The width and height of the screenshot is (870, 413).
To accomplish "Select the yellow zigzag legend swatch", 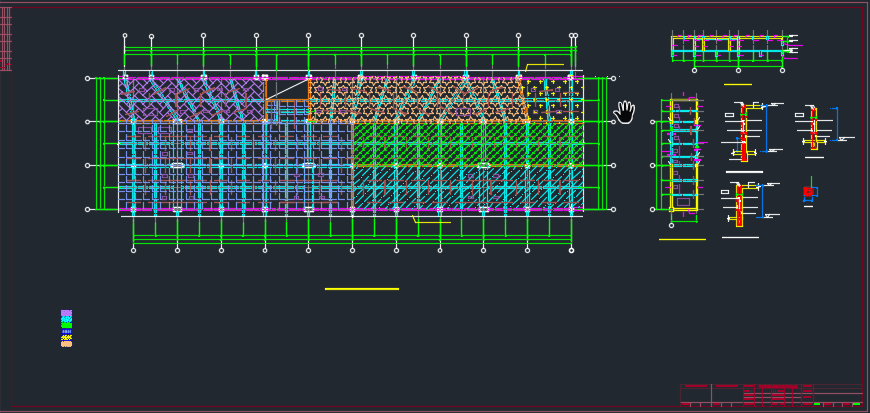I will click(x=66, y=338).
